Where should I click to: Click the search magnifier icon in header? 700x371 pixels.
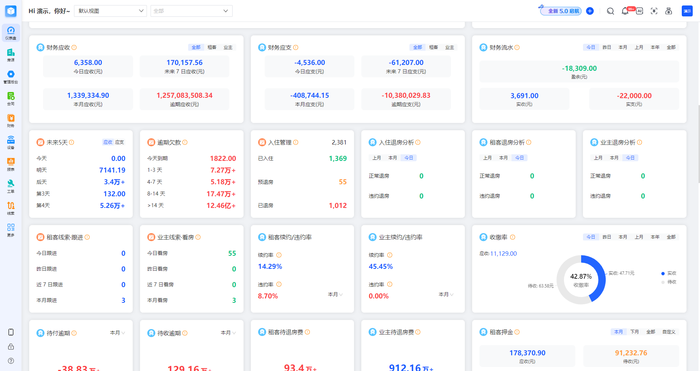point(610,11)
